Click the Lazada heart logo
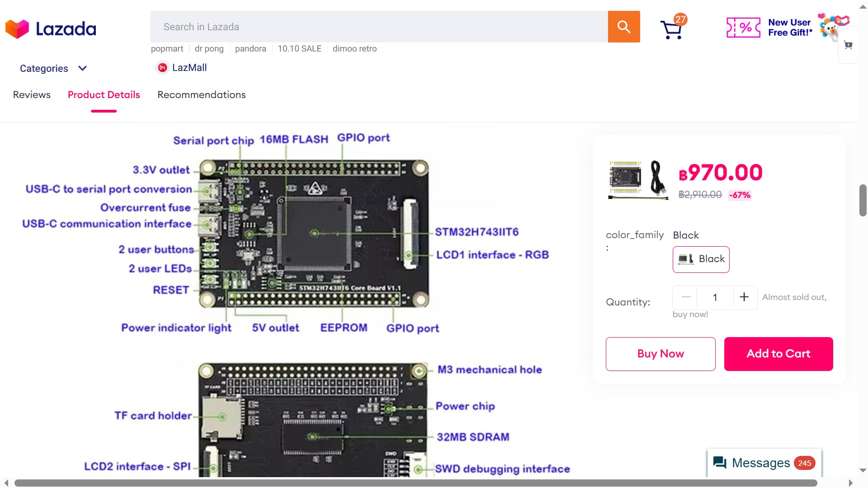The height and width of the screenshot is (488, 868). pyautogui.click(x=17, y=29)
